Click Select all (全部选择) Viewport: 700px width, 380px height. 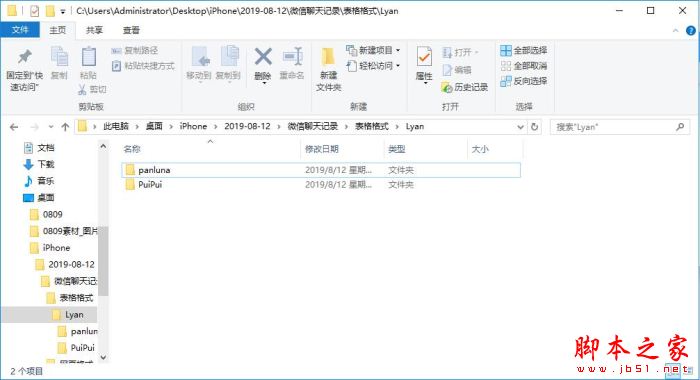point(524,50)
